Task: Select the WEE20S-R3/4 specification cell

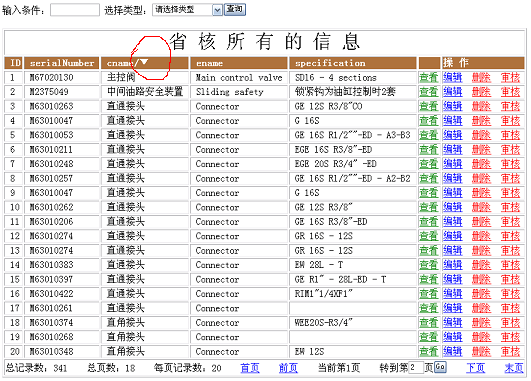Action: coord(353,322)
